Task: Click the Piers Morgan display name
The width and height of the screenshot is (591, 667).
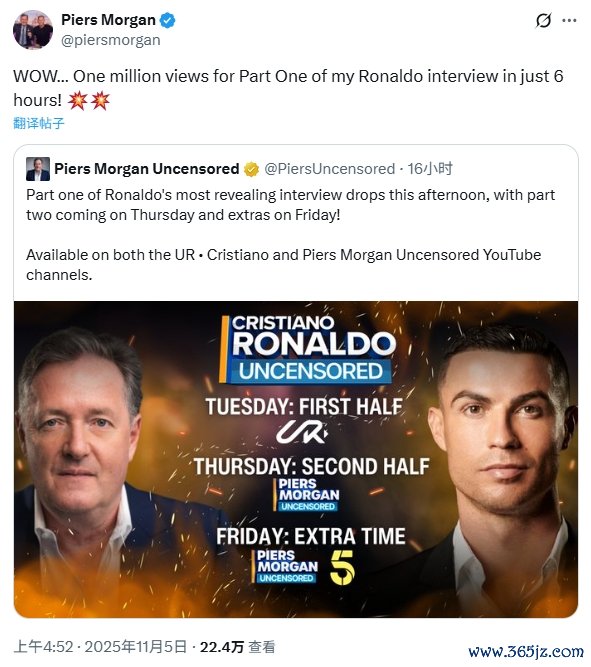Action: (108, 20)
